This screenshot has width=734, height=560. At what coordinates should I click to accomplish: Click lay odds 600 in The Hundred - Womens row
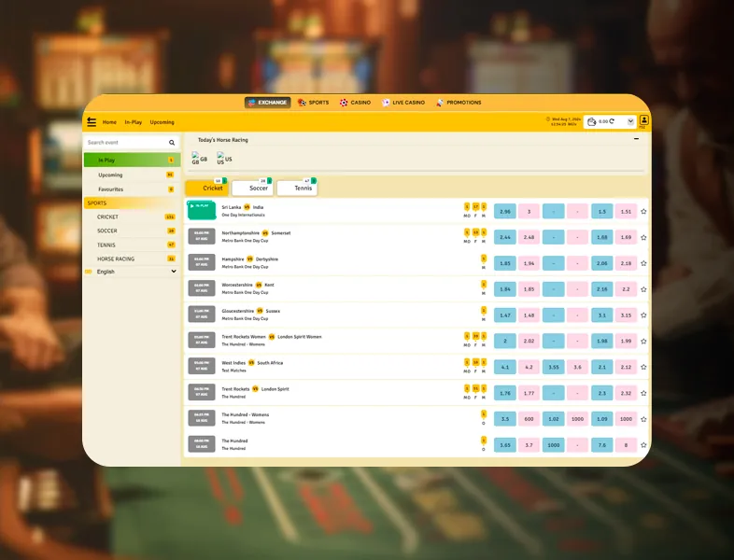(x=529, y=419)
